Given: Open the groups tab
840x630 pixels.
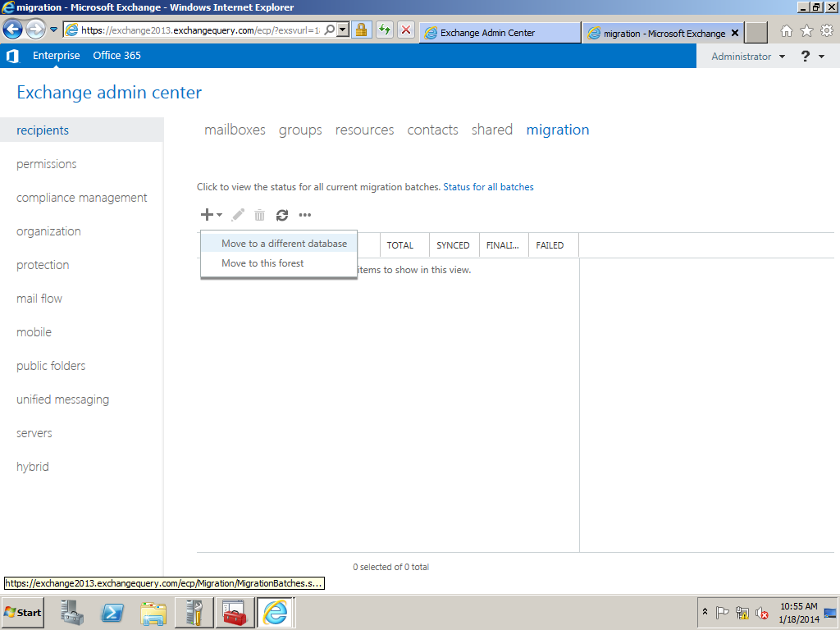Looking at the screenshot, I should (300, 130).
